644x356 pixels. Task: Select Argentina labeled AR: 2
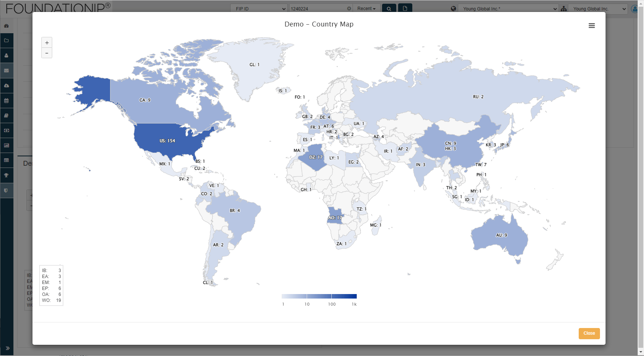pos(218,245)
